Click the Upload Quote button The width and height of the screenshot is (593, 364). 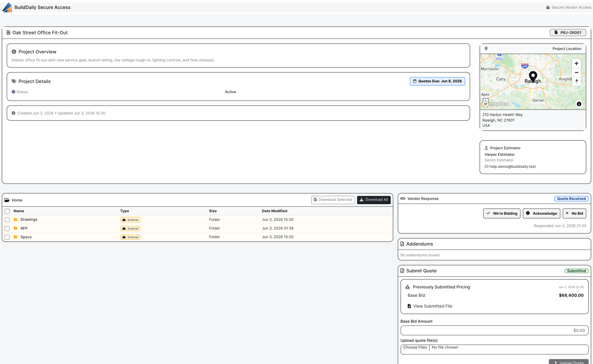[569, 362]
